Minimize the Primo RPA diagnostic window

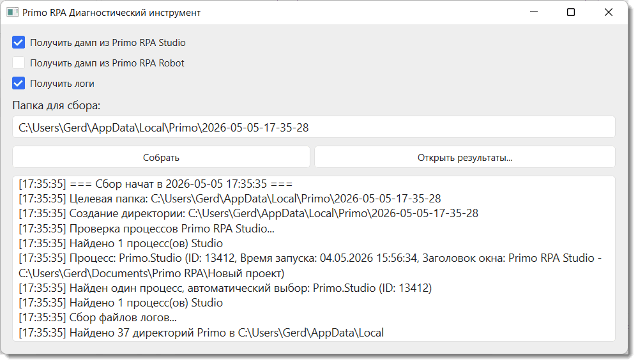(534, 12)
